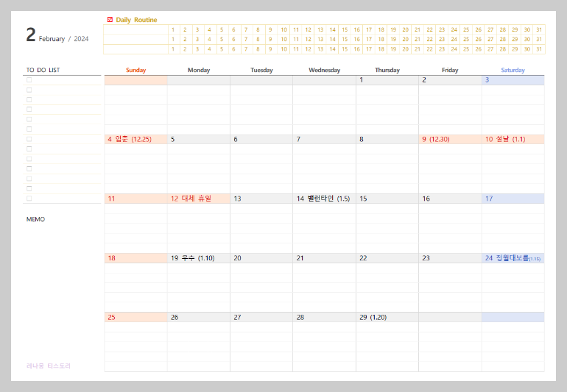Click calendar date 23 under Friday
Viewport: 567px width, 392px height.
[x=426, y=258]
